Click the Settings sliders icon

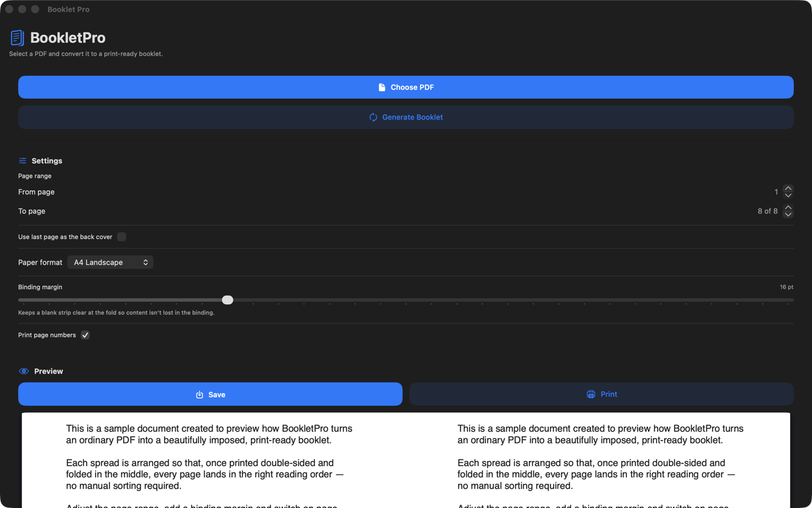[x=23, y=161]
